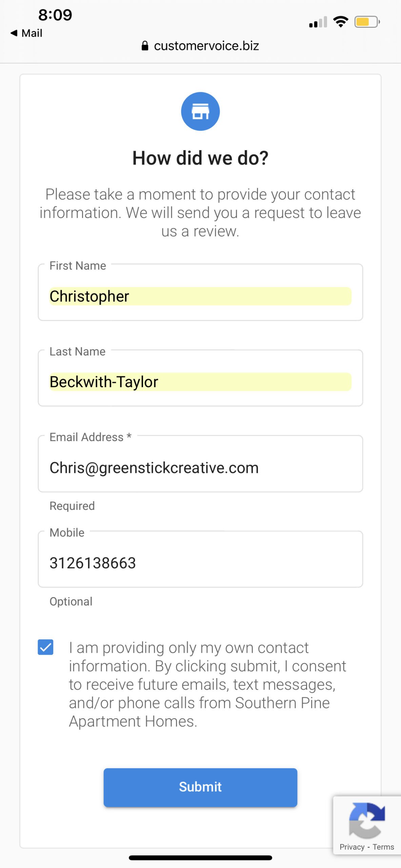Tap the cellular signal bars

point(318,22)
